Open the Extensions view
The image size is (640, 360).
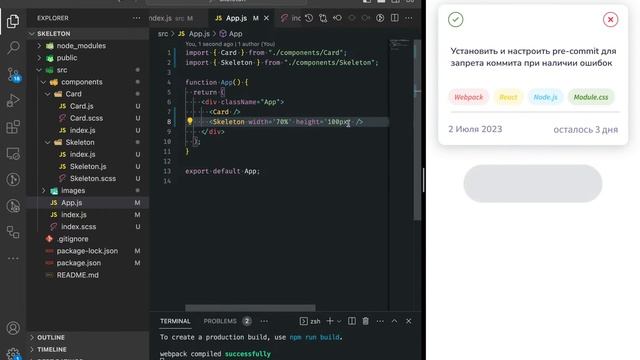[x=13, y=127]
